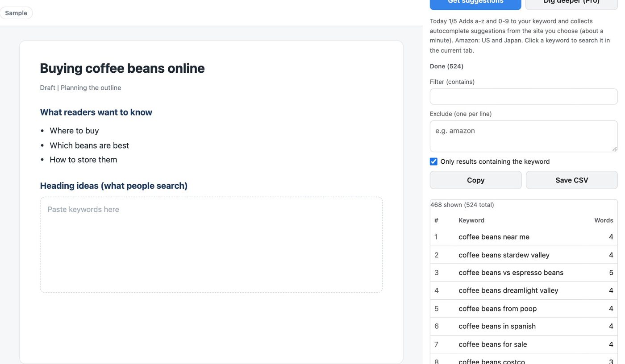Click the What readers want to know heading
The image size is (625, 364).
point(96,112)
